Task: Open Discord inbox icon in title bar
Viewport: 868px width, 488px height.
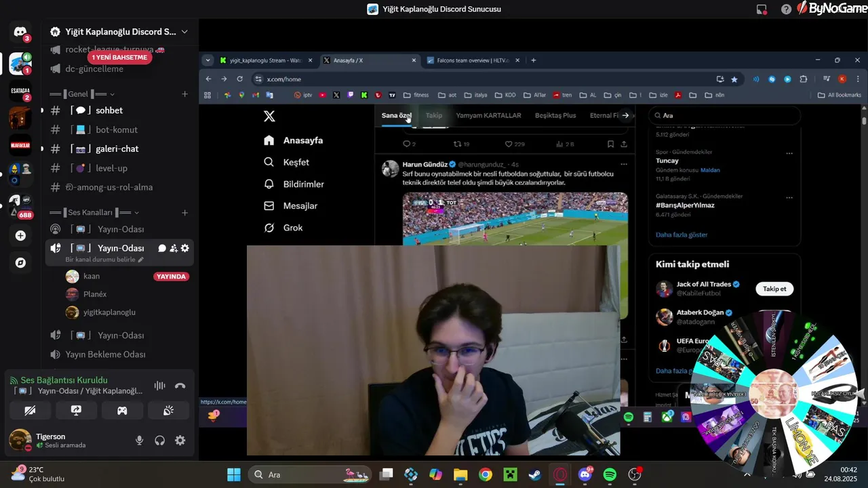Action: tap(762, 9)
